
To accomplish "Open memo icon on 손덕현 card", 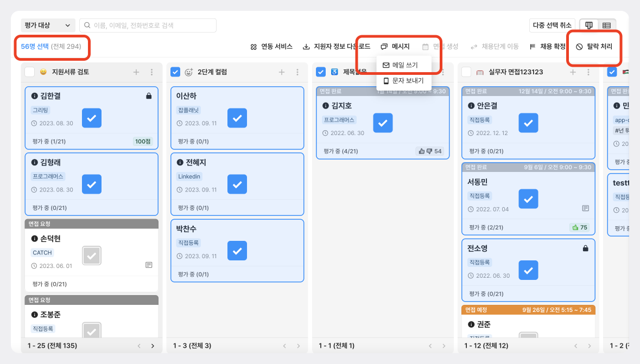I will [x=149, y=265].
